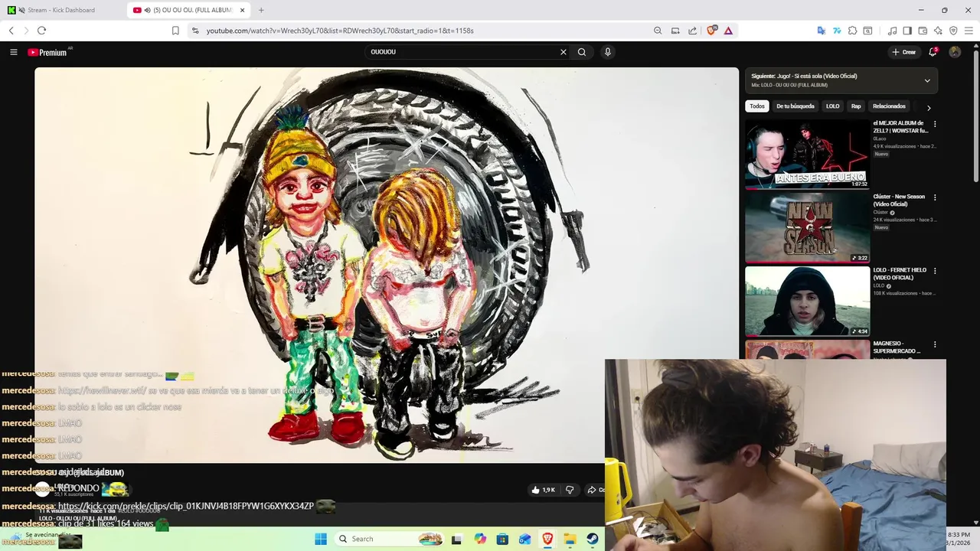This screenshot has width=980, height=551.
Task: Open the Windows Start menu
Action: point(321,539)
